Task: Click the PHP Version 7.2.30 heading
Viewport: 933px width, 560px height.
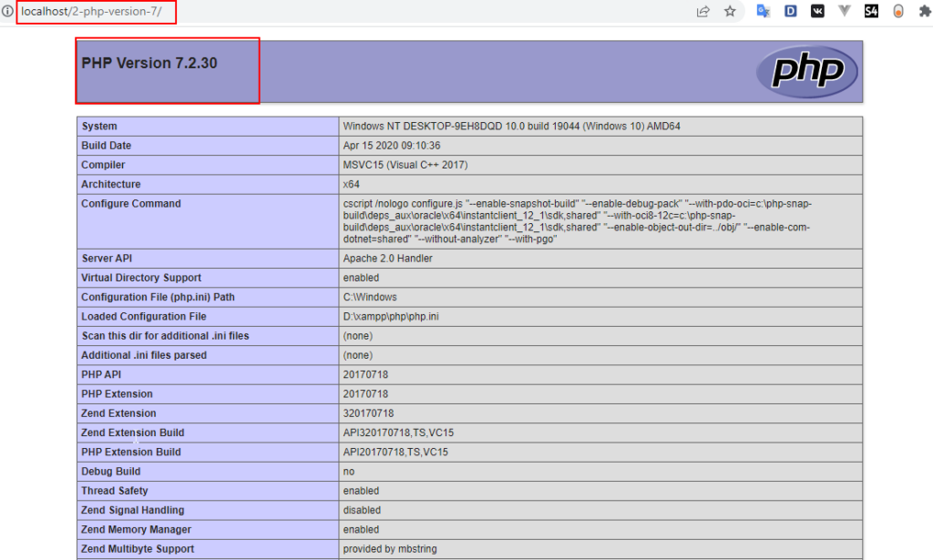Action: tap(149, 64)
